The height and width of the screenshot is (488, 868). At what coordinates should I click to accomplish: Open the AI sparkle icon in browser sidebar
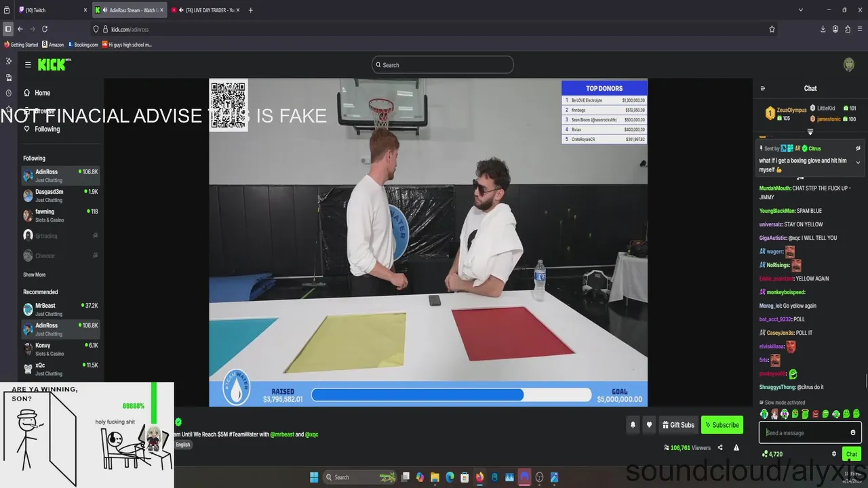point(9,61)
